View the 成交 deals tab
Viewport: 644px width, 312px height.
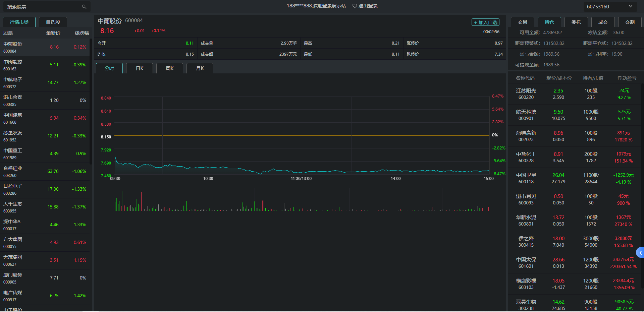click(603, 22)
